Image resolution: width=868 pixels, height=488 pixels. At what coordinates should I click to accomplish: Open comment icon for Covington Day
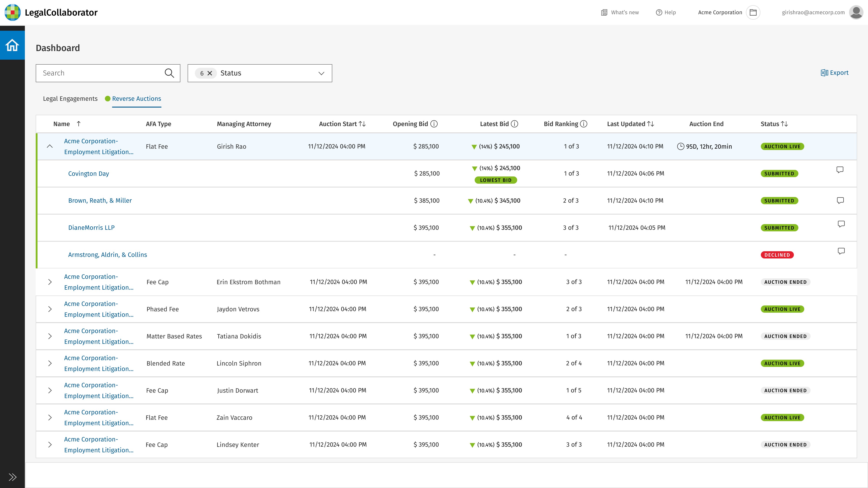pos(840,169)
